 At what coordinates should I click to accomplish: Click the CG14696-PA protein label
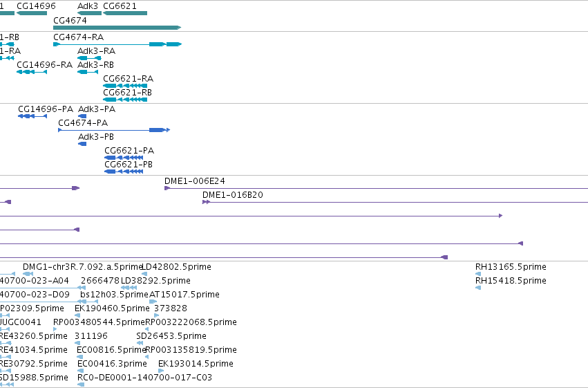46,109
